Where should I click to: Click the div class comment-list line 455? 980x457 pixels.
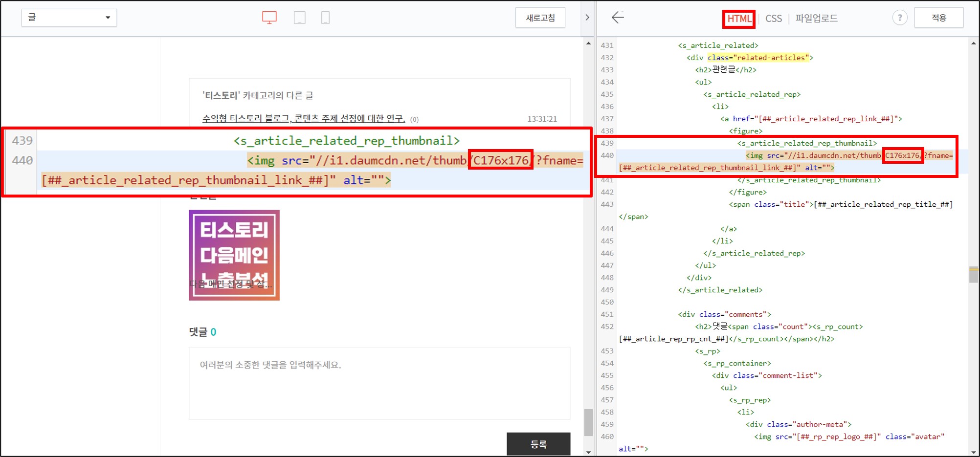tap(767, 375)
